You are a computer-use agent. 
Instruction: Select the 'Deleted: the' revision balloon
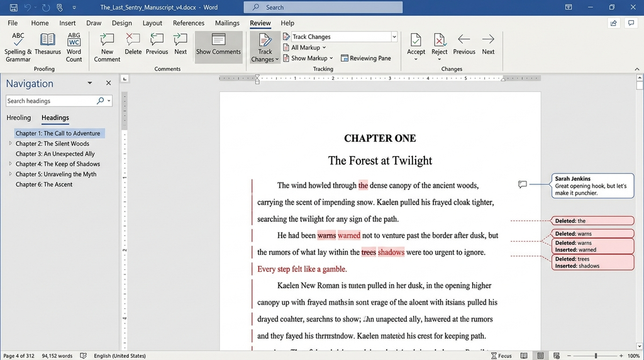pos(592,221)
